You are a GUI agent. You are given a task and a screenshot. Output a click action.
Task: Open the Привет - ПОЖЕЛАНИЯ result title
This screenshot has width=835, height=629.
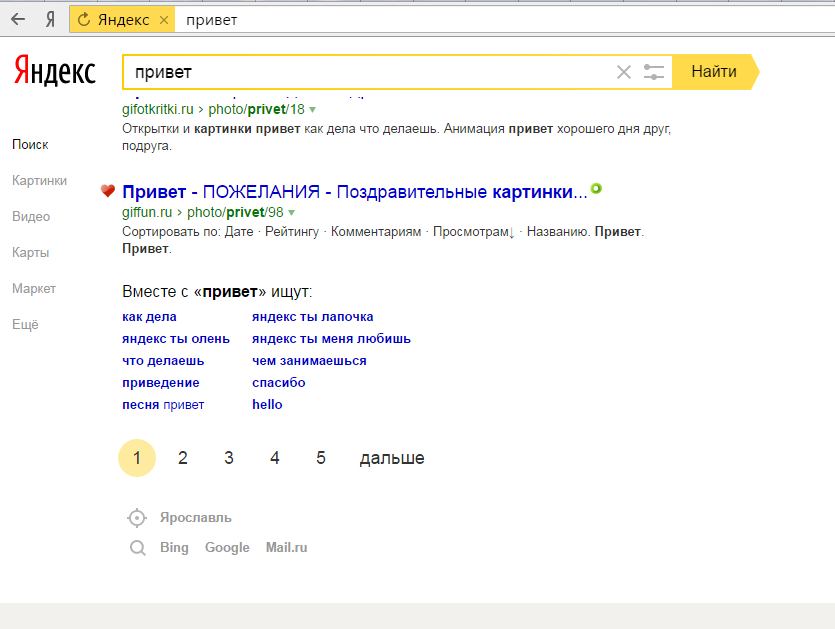pos(355,192)
